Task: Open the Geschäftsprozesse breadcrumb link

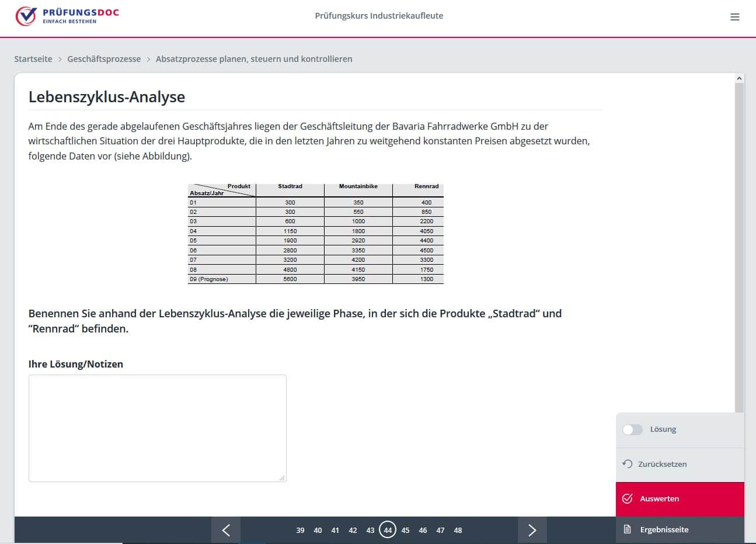Action: [x=104, y=59]
